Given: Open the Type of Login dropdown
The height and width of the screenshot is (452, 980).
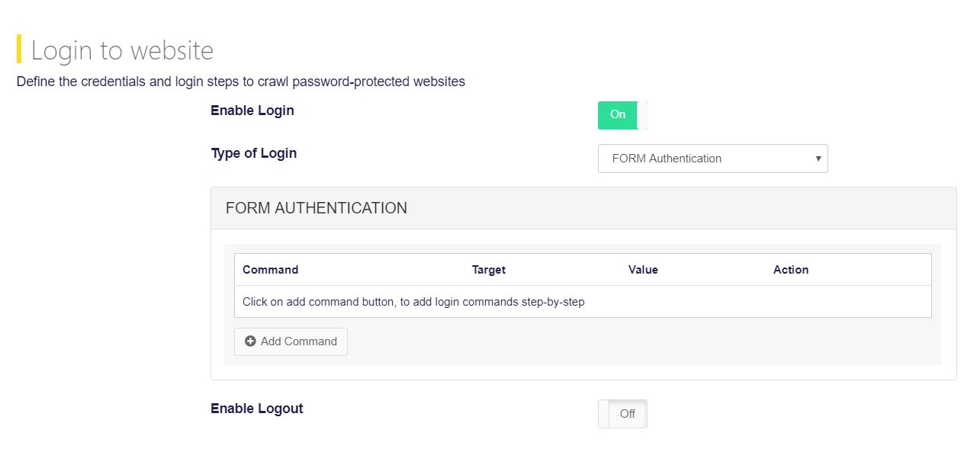Looking at the screenshot, I should point(712,159).
